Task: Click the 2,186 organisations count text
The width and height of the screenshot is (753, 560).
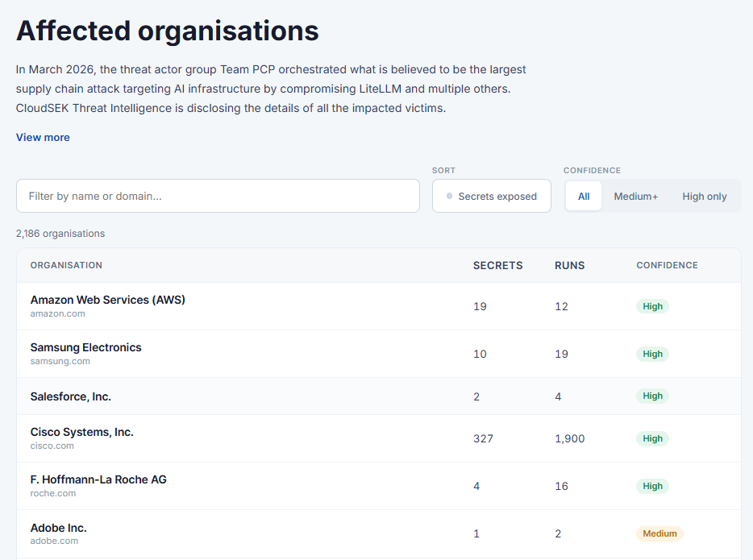Action: click(60, 234)
